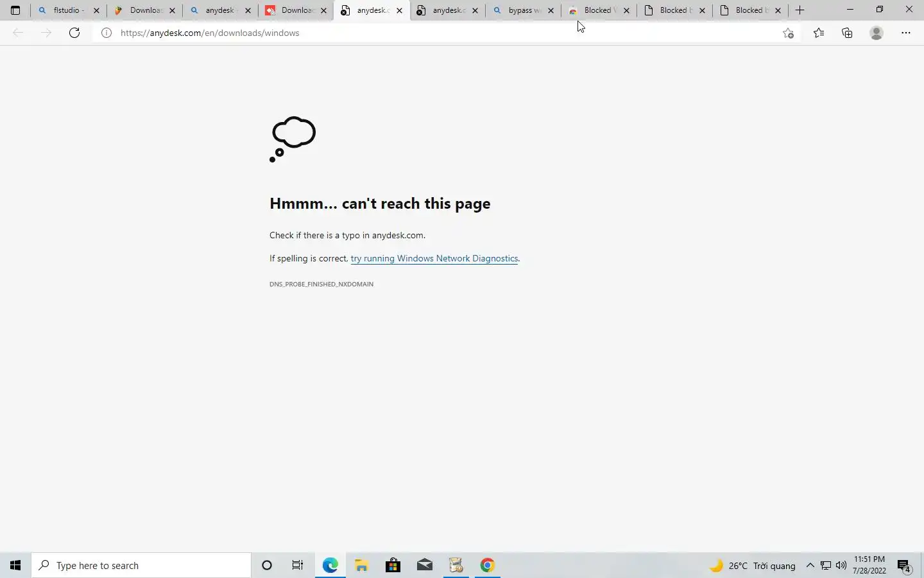Open the Favorites list
The image size is (924, 578).
(x=819, y=33)
